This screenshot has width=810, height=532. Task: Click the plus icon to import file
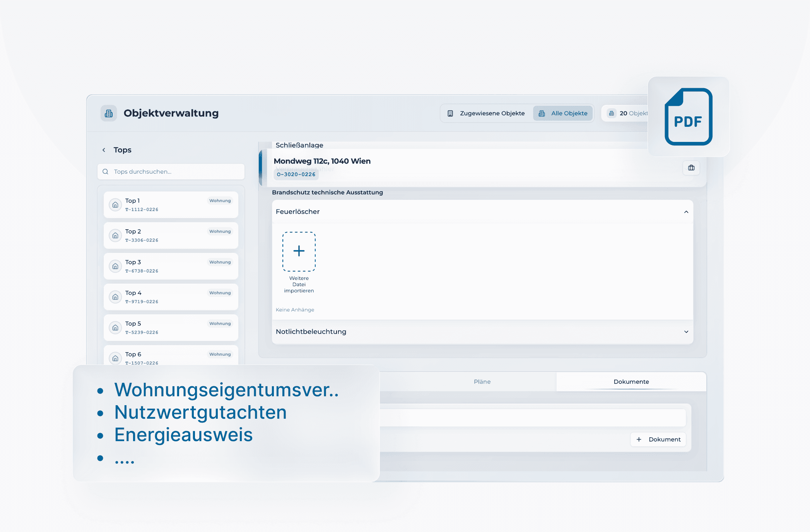299,251
